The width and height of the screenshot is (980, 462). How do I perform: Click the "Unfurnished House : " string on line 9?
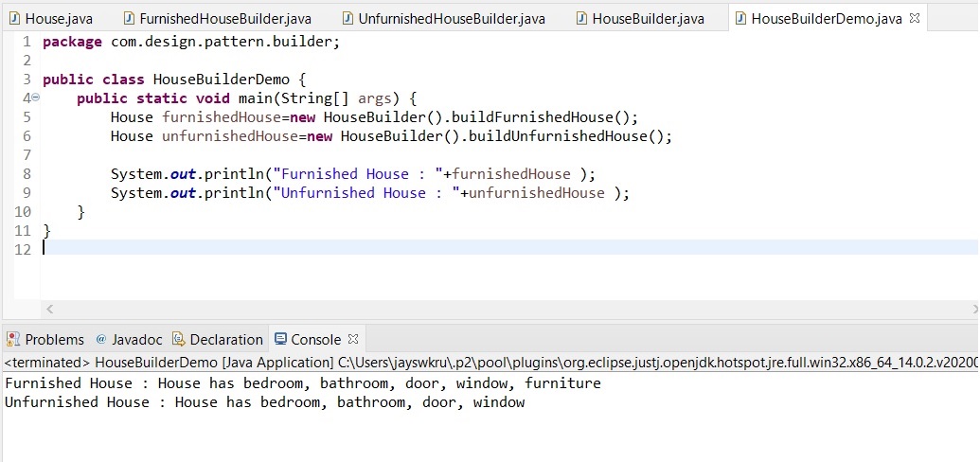[366, 192]
